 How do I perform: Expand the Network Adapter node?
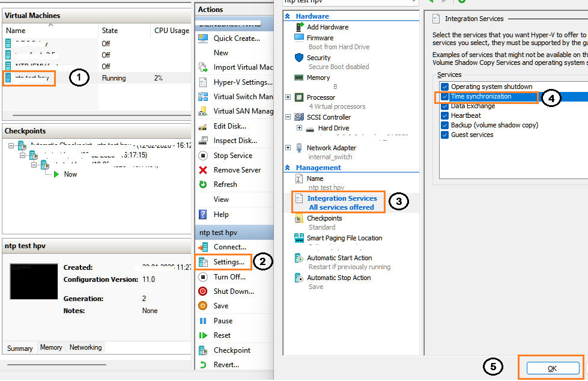click(x=288, y=147)
